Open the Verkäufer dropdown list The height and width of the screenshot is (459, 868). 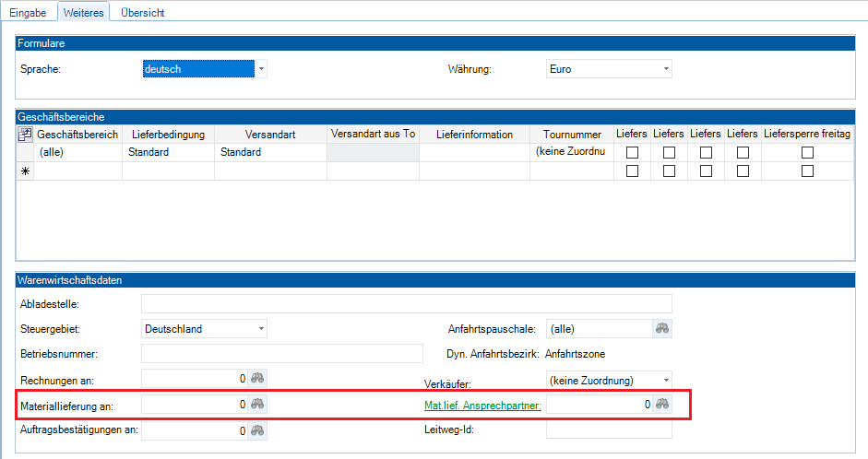click(665, 379)
